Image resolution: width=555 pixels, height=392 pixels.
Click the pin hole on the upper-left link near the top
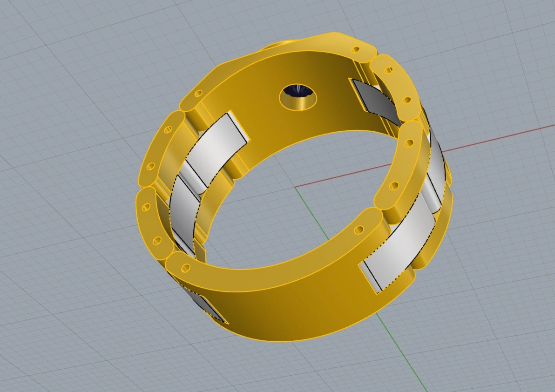(x=198, y=94)
